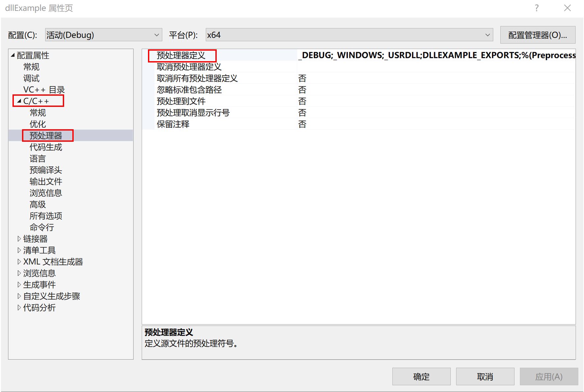Click the 否 value for 取消所有预处理器定义

coord(302,78)
